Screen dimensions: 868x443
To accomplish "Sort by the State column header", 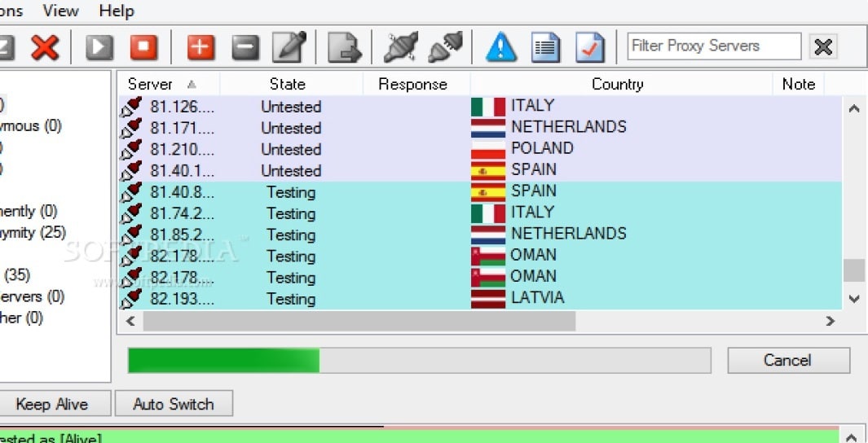I will (291, 84).
